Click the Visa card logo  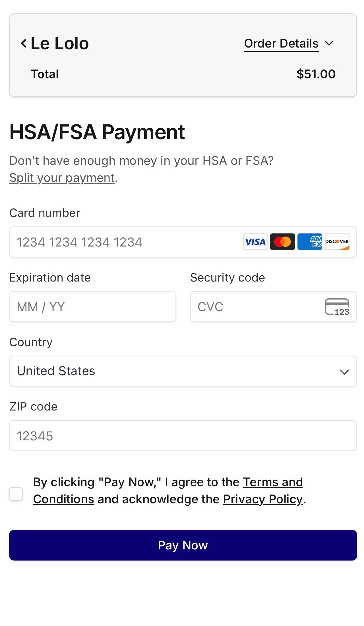click(255, 242)
